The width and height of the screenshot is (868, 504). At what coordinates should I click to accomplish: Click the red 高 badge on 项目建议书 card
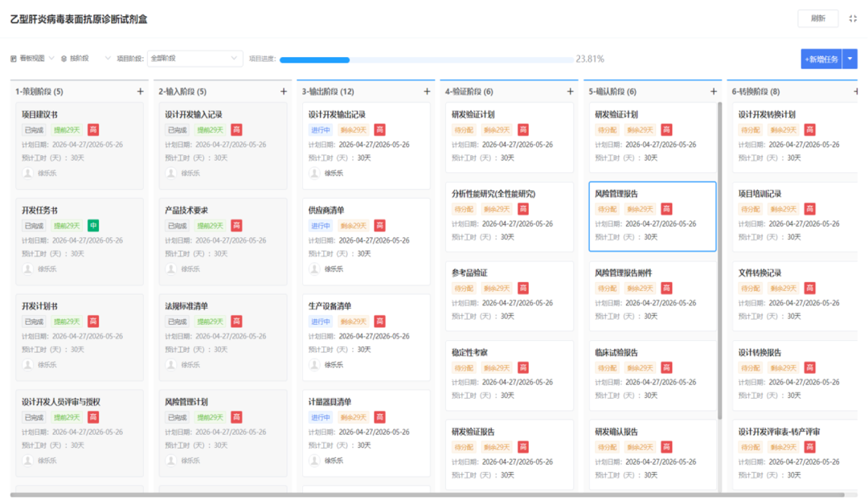coord(93,129)
